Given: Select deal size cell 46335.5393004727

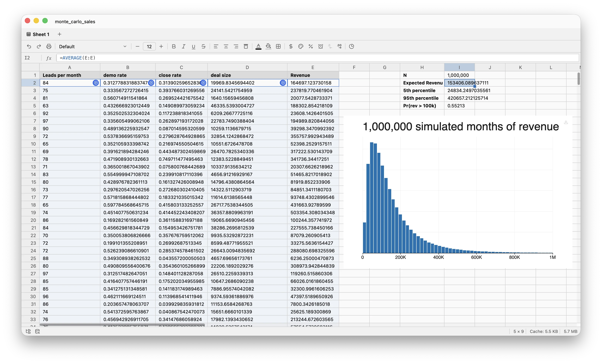Looking at the screenshot, I should coord(247,106).
